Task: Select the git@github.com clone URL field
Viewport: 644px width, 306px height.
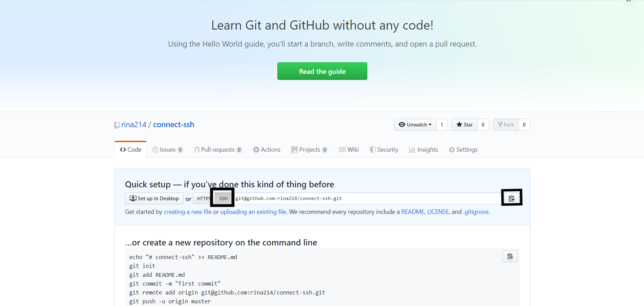Action: pos(368,199)
